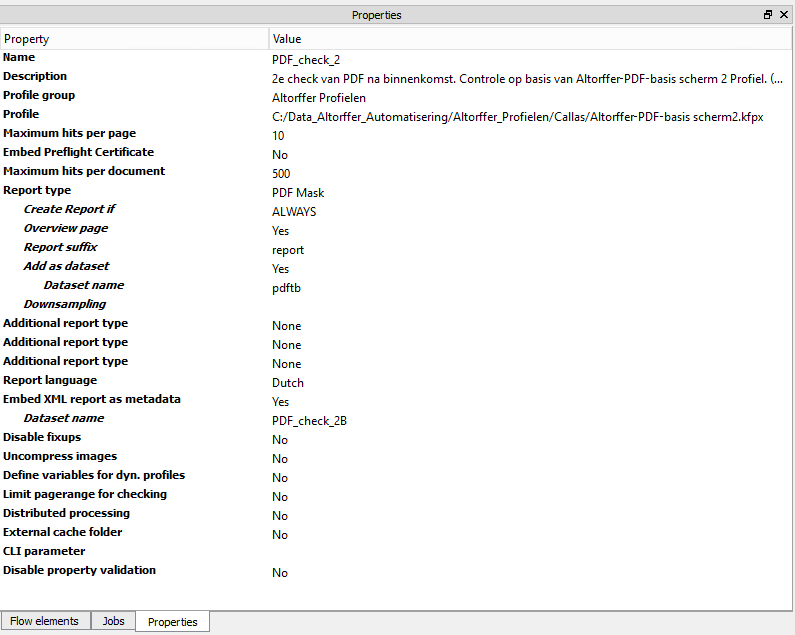Toggle Embed Preflight Certificate No value
Image resolution: width=795 pixels, height=635 pixels.
[x=280, y=155]
